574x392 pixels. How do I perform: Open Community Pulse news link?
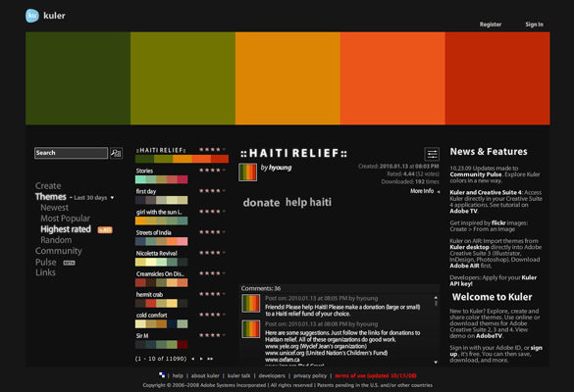pos(476,174)
